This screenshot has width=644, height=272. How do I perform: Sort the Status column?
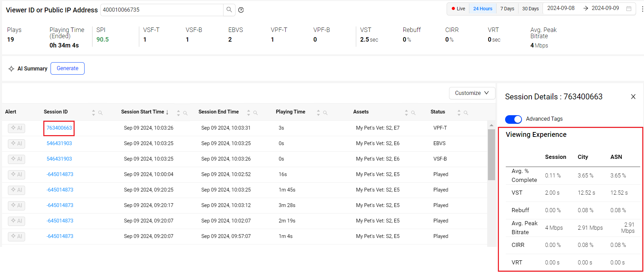pyautogui.click(x=459, y=112)
